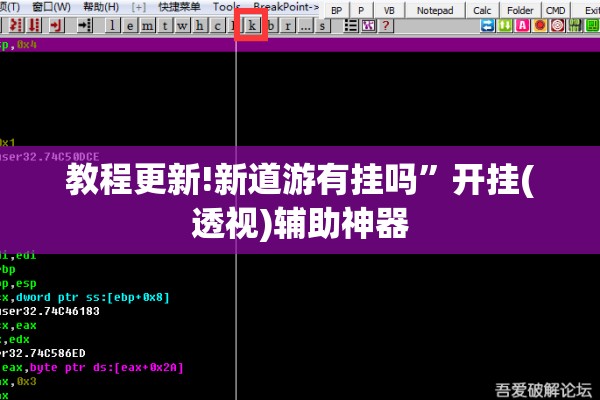Open CMD using the toolbar button

(556, 10)
